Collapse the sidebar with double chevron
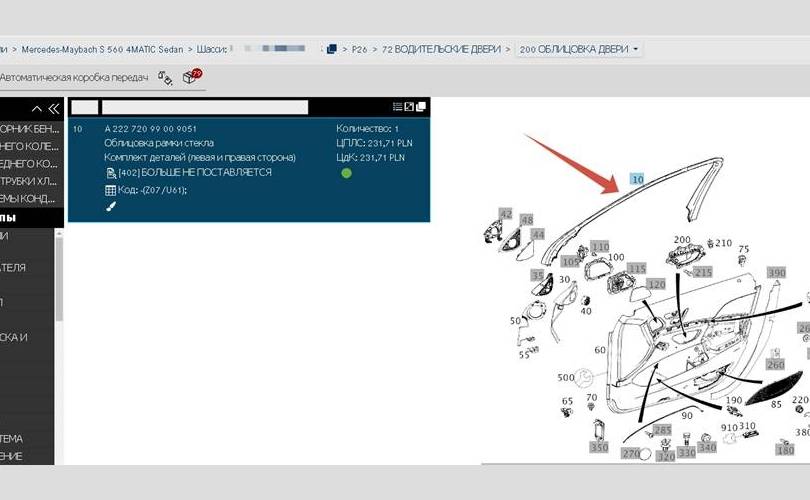 click(54, 108)
